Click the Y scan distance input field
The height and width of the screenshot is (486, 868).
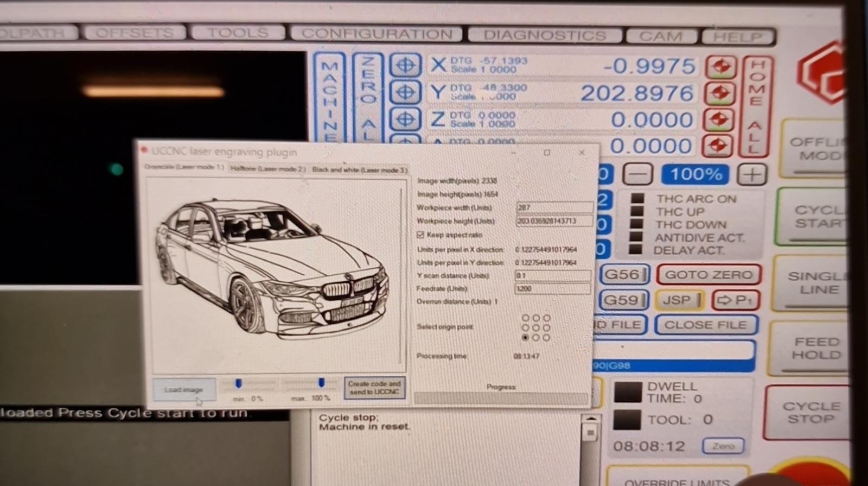click(553, 275)
